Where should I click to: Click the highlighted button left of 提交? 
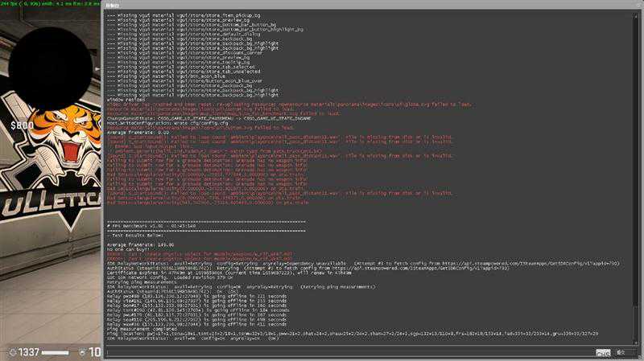pos(602,352)
